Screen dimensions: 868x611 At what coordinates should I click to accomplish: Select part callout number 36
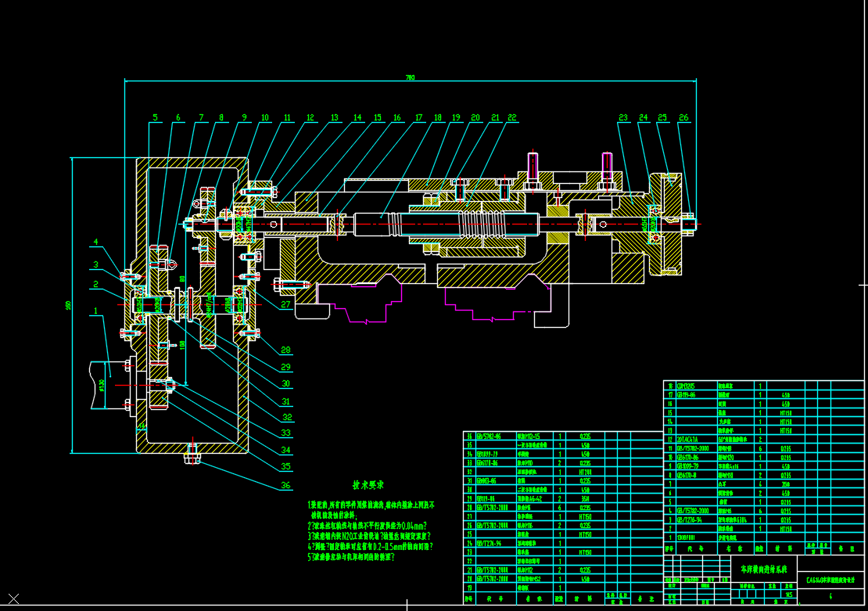click(x=285, y=485)
